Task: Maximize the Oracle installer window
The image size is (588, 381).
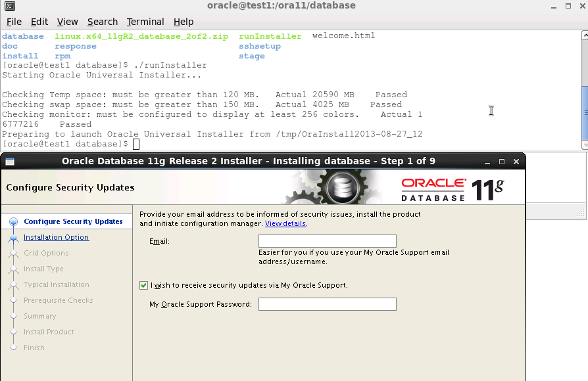Action: pyautogui.click(x=502, y=162)
